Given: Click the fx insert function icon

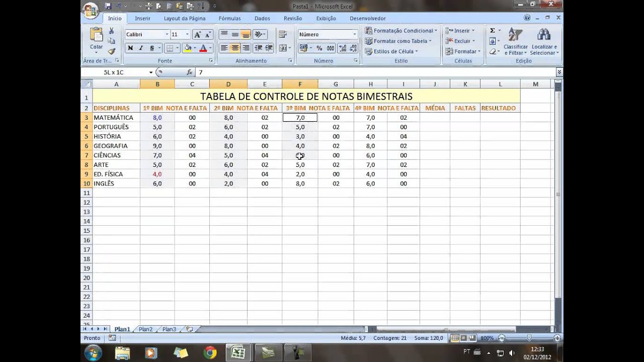Looking at the screenshot, I should tap(189, 72).
